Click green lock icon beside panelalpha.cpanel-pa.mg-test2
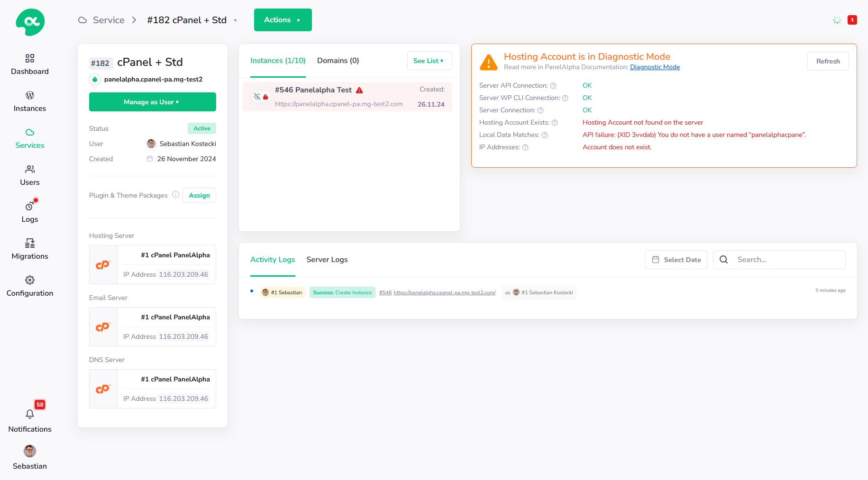 pos(95,79)
